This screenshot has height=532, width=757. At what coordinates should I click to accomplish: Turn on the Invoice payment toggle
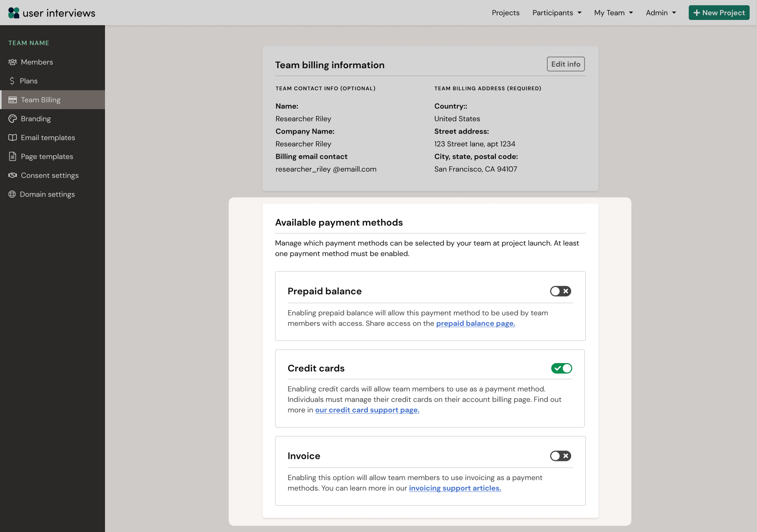pos(560,456)
